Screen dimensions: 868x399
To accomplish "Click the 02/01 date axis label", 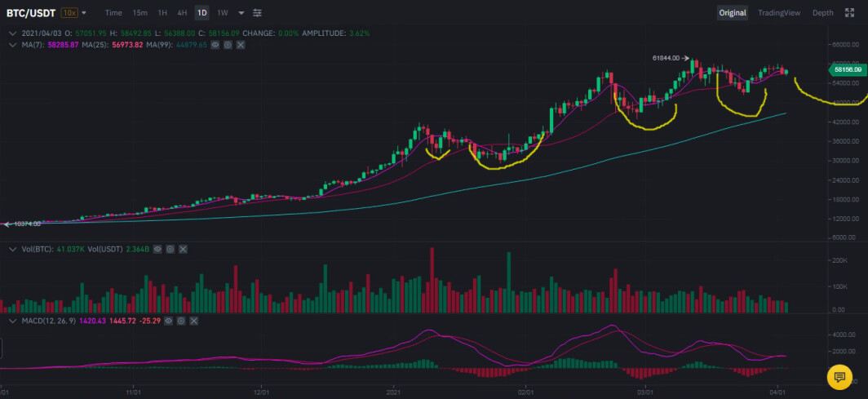I will point(525,392).
